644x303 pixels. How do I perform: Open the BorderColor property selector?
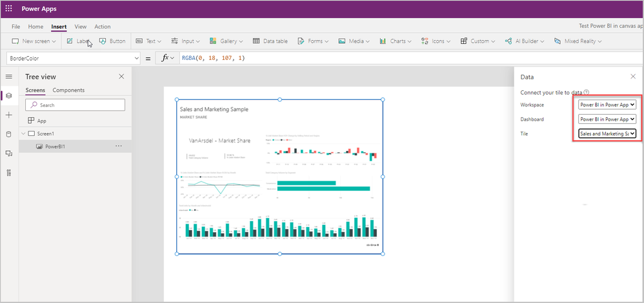pos(74,58)
